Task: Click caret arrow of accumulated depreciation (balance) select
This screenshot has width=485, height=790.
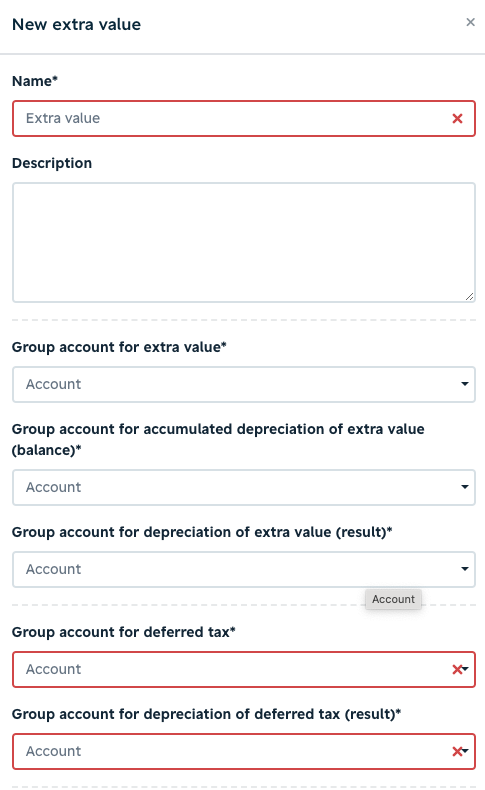Action: [465, 487]
